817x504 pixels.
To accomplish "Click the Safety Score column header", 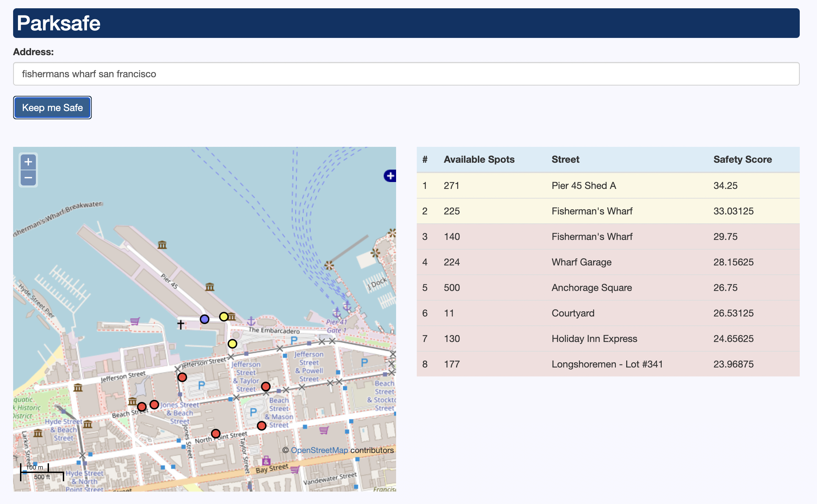I will pyautogui.click(x=742, y=159).
